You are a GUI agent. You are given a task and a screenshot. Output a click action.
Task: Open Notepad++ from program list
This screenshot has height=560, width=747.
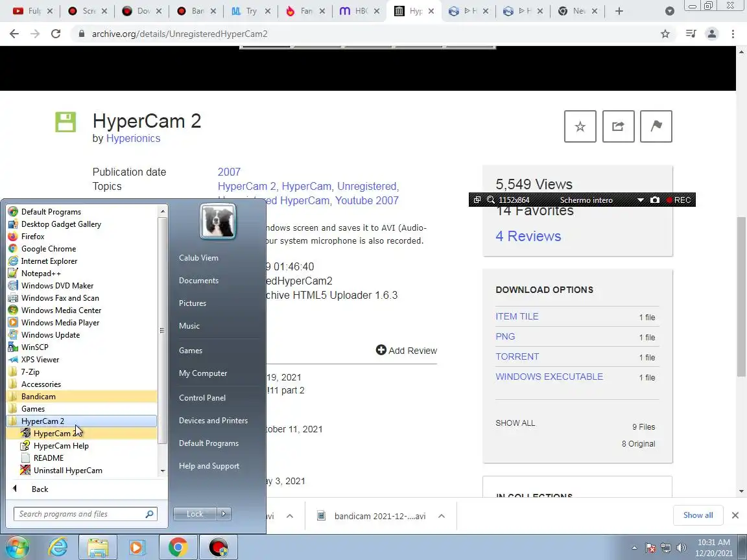point(40,274)
